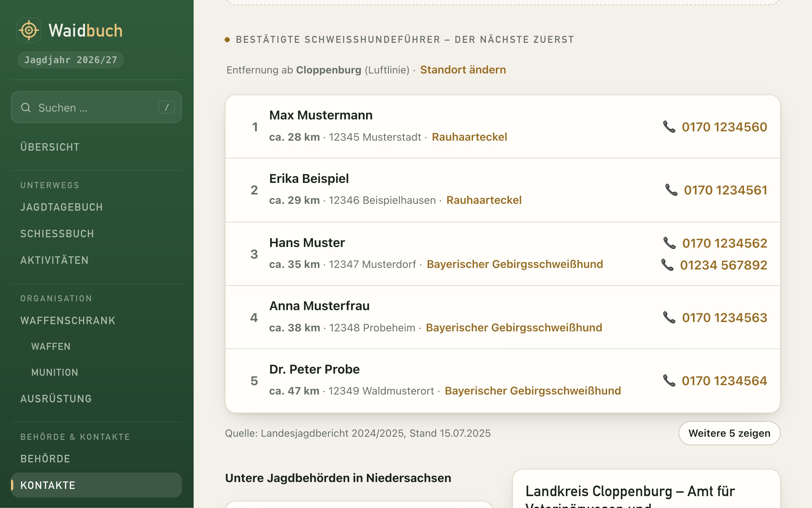Select the active Kontakte item
The width and height of the screenshot is (812, 508).
[96, 485]
